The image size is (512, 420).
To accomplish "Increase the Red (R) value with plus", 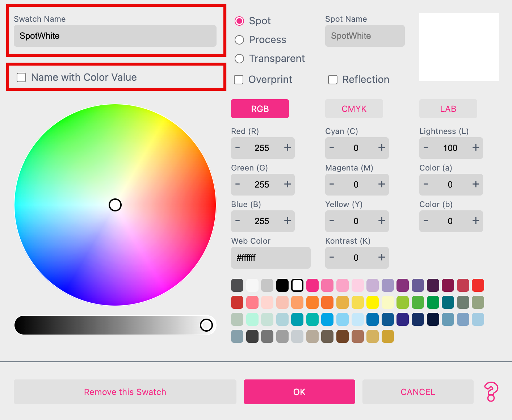I will point(288,148).
